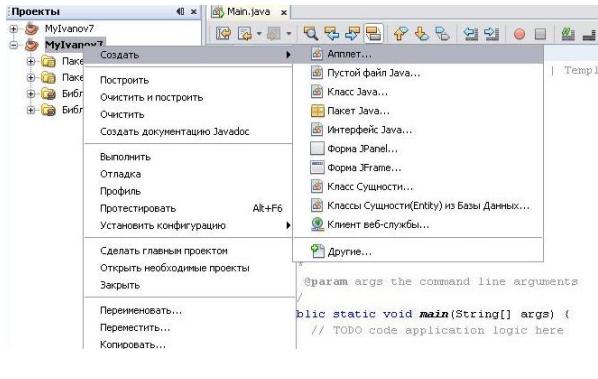The image size is (598, 379).
Task: Open the Создать submenu
Action: click(x=188, y=55)
